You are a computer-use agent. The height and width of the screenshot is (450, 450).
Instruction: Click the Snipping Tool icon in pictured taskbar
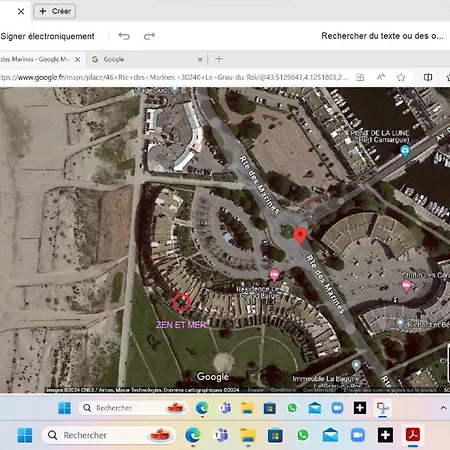pos(383,408)
